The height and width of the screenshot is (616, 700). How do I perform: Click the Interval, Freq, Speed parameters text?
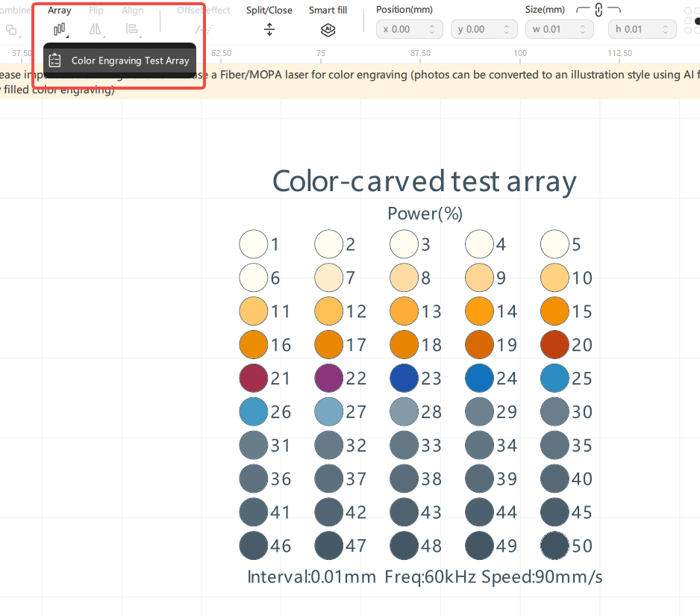(x=425, y=577)
